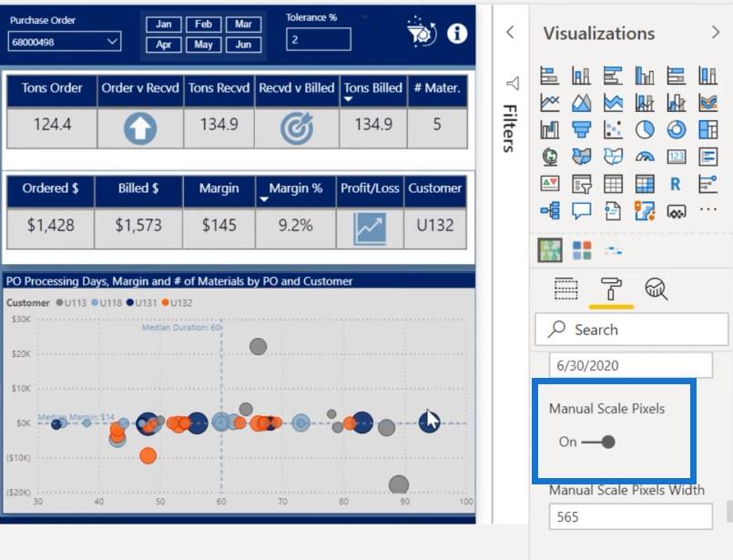Select the Clustered bar chart visual
The width and height of the screenshot is (733, 560).
point(613,76)
